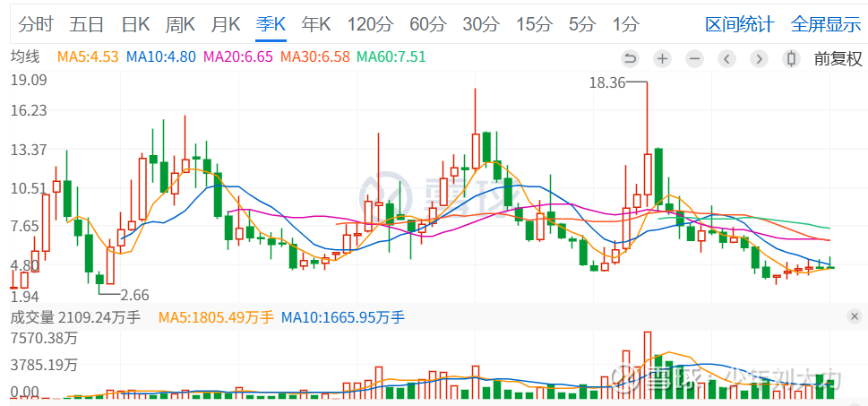Switch to 月K monthly candlestick view
This screenshot has width=868, height=406.
click(x=226, y=24)
